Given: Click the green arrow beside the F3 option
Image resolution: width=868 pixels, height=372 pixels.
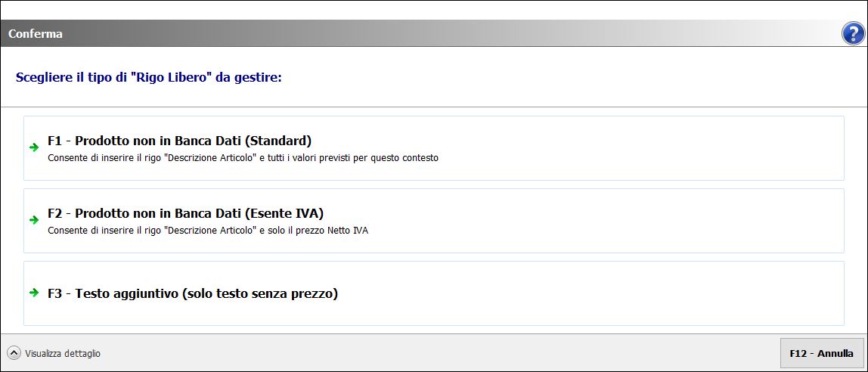Looking at the screenshot, I should click(34, 293).
